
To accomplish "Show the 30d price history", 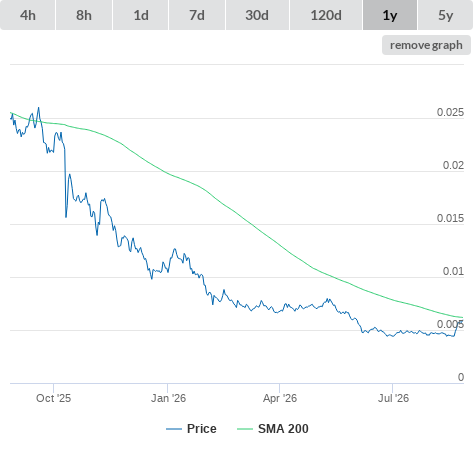I will [x=257, y=15].
